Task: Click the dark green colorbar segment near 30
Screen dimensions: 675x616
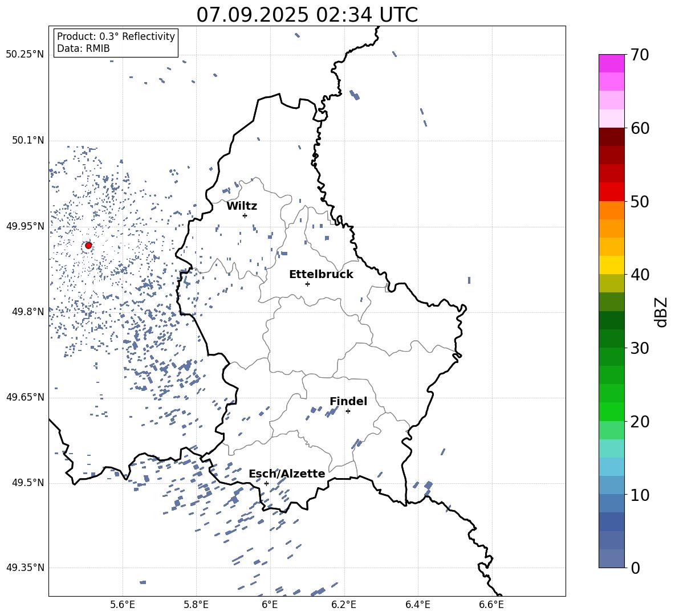Action: click(612, 338)
